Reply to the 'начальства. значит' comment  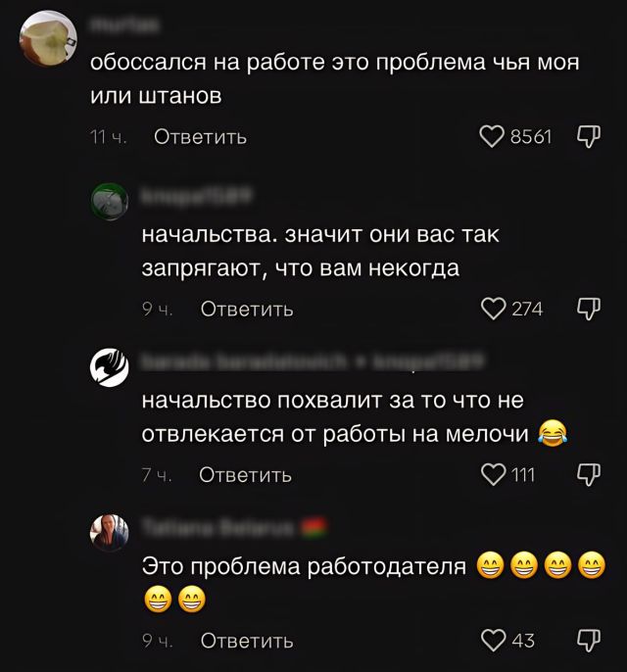247,309
